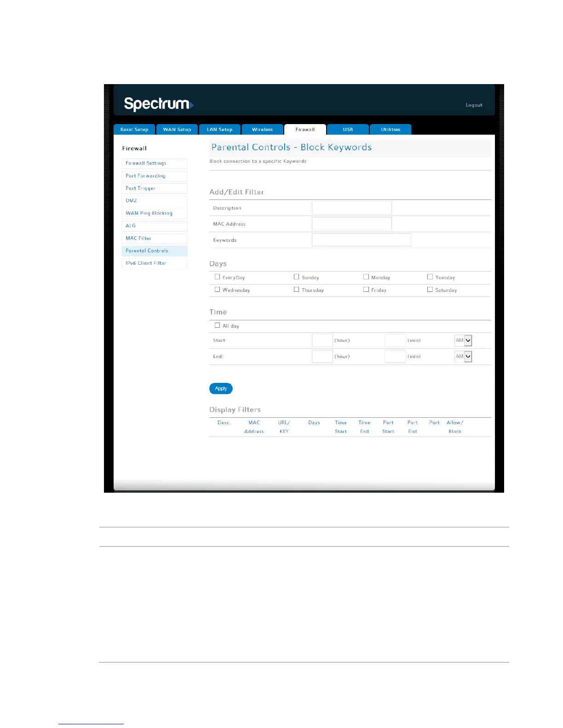Click the End minutes field
The height and width of the screenshot is (728, 563).
click(x=395, y=357)
